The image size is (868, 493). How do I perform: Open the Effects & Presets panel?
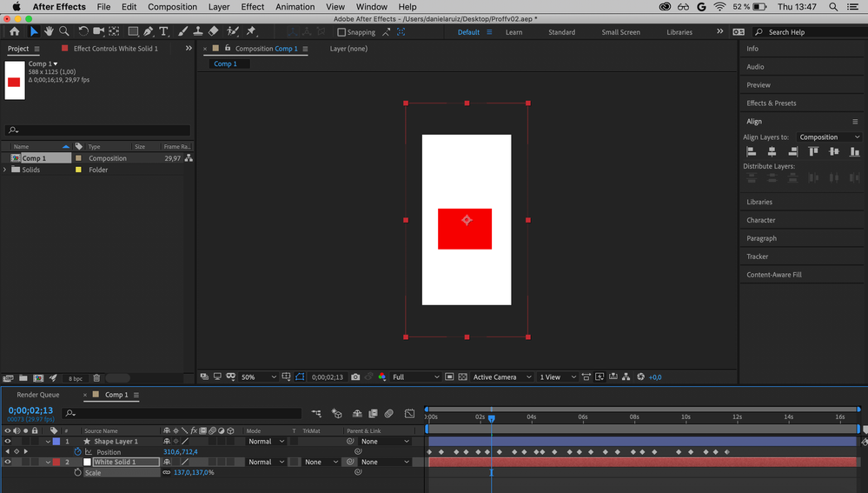(772, 103)
